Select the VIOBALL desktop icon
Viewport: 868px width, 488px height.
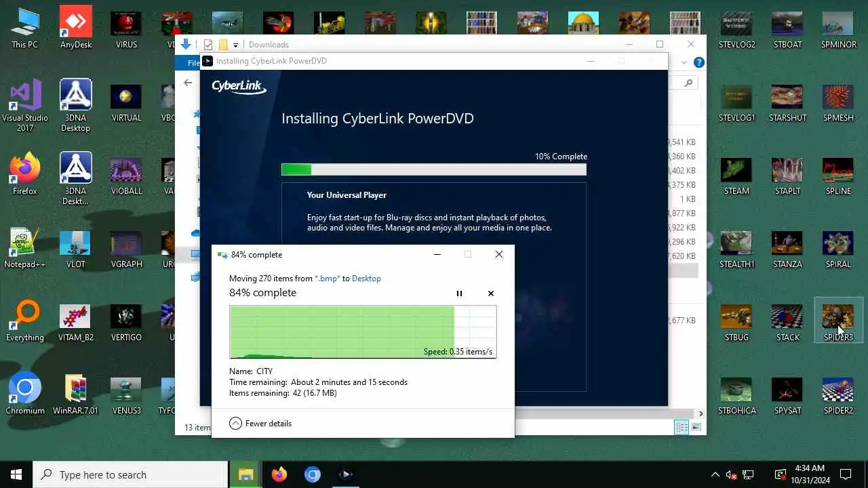[126, 175]
